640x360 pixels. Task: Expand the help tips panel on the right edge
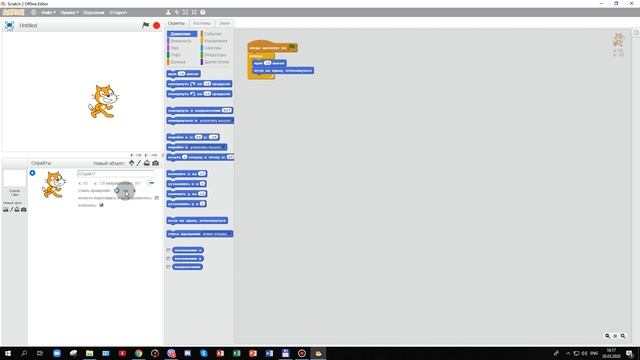636,32
